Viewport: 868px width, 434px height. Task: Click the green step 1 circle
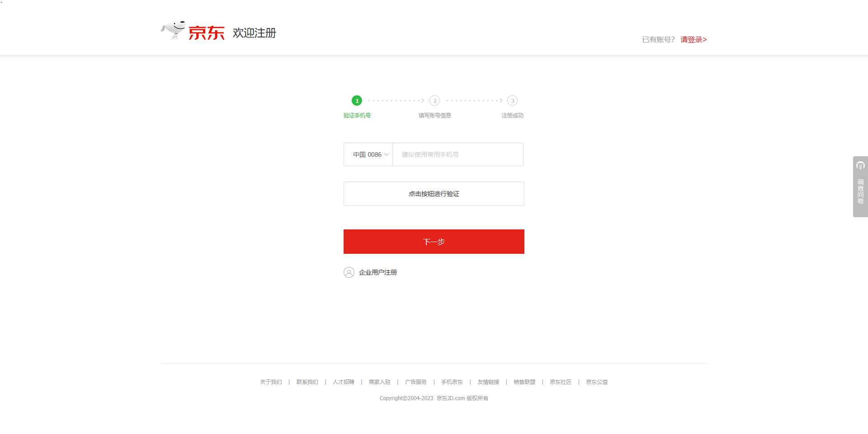(x=357, y=101)
